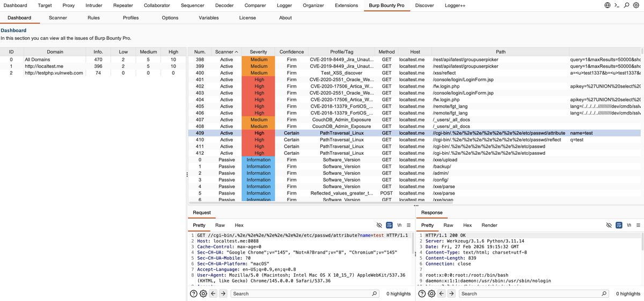Click magnifier icon in Request search box

click(x=375, y=293)
